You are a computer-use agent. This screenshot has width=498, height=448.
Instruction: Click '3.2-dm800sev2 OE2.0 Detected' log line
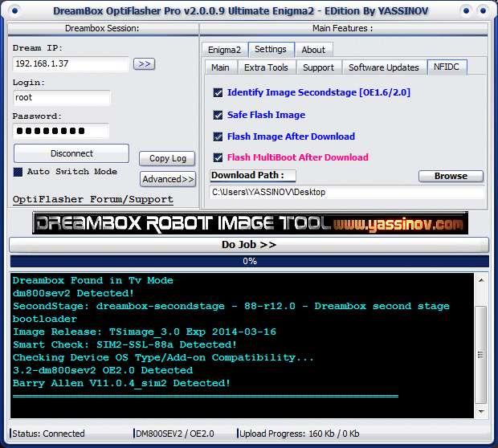pos(103,370)
